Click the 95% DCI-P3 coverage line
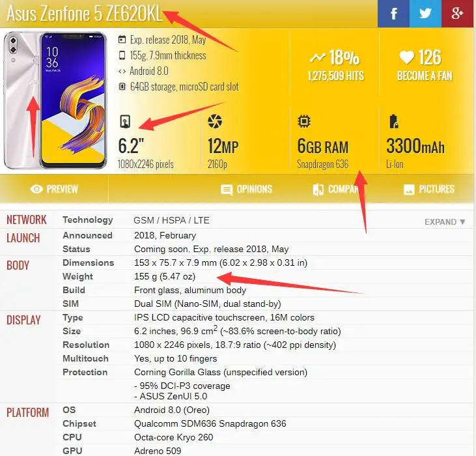This screenshot has width=476, height=456. coord(182,386)
